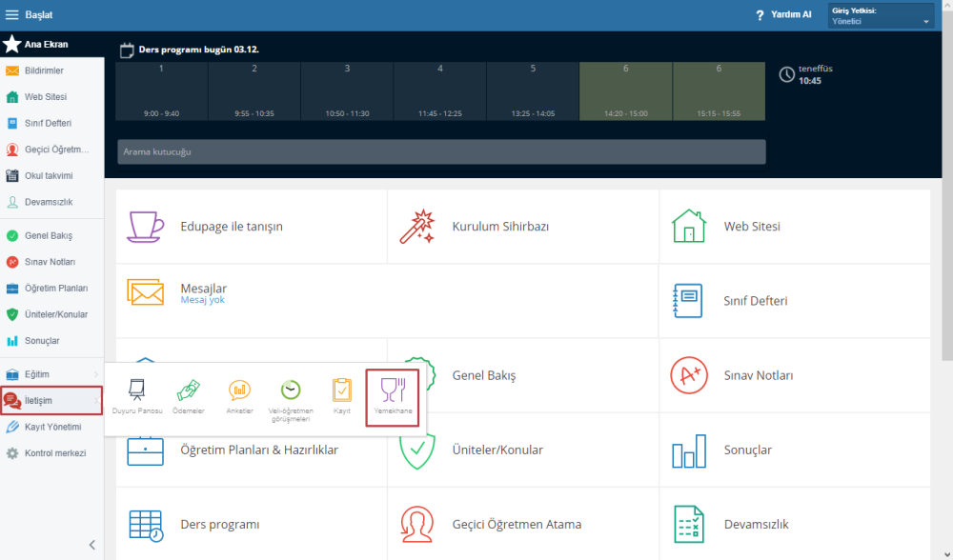Open the Ders programı timetable tile
Viewport: 953px width, 560px height.
(251, 524)
